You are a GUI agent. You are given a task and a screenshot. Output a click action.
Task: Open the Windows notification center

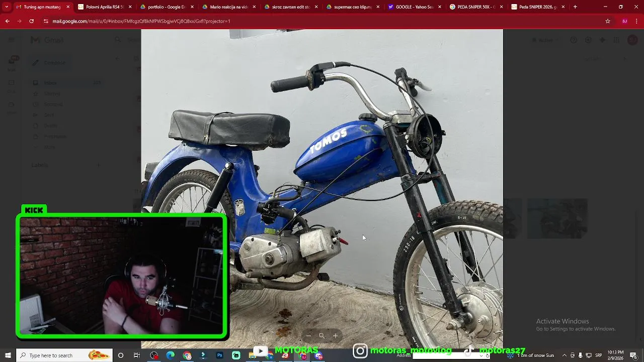coord(633,355)
